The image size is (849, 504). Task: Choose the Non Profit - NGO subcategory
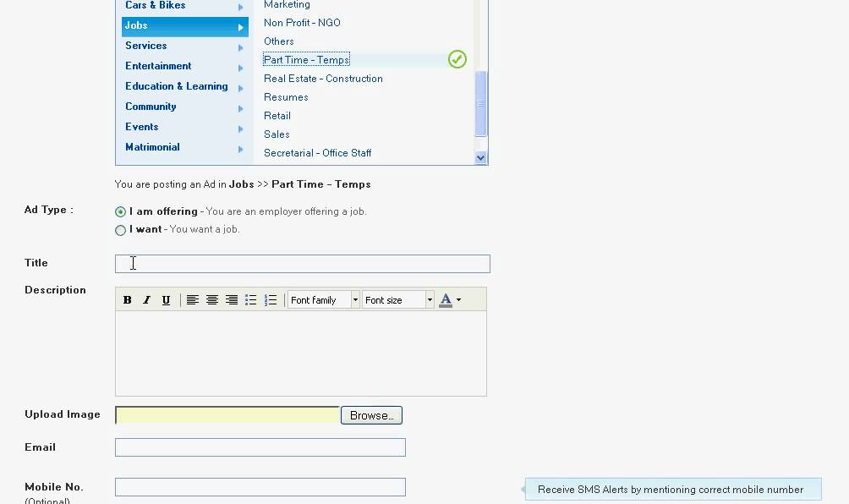coord(302,23)
